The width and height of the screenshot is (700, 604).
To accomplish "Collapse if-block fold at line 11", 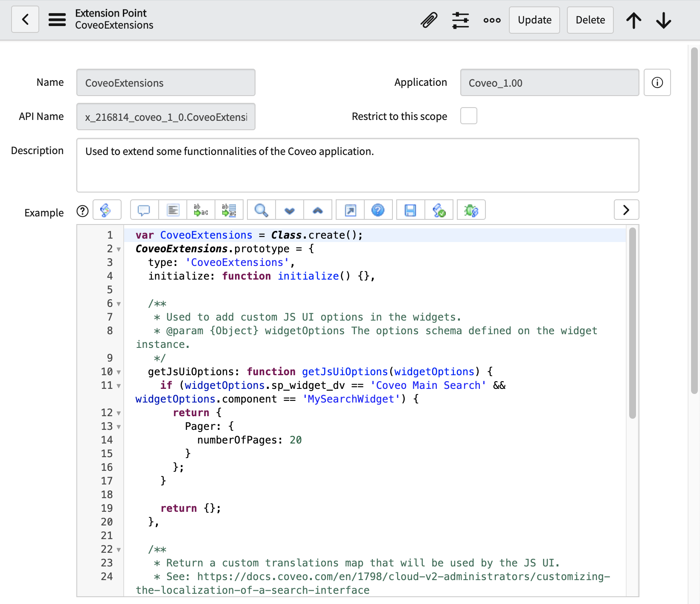I will [x=119, y=386].
